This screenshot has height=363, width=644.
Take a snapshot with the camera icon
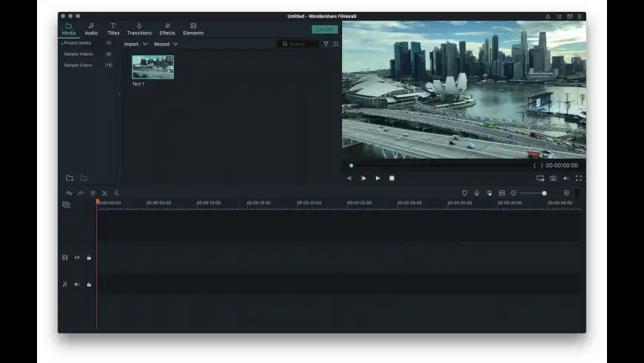(553, 178)
